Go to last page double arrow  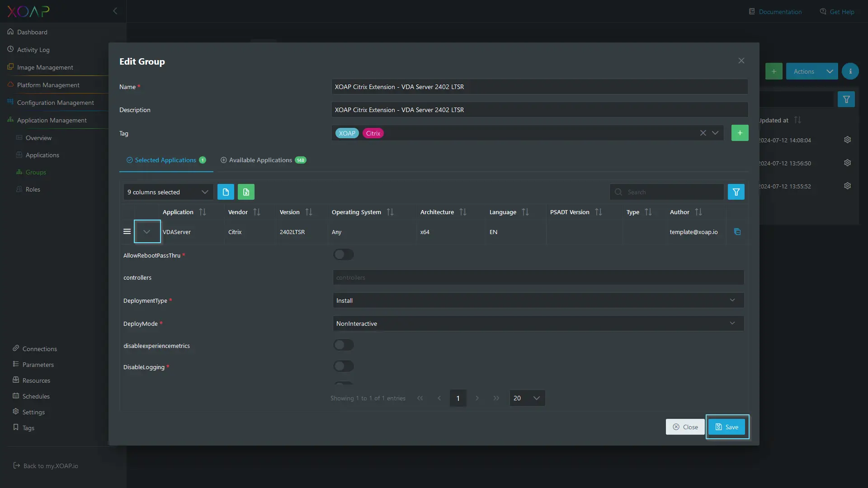pos(496,398)
